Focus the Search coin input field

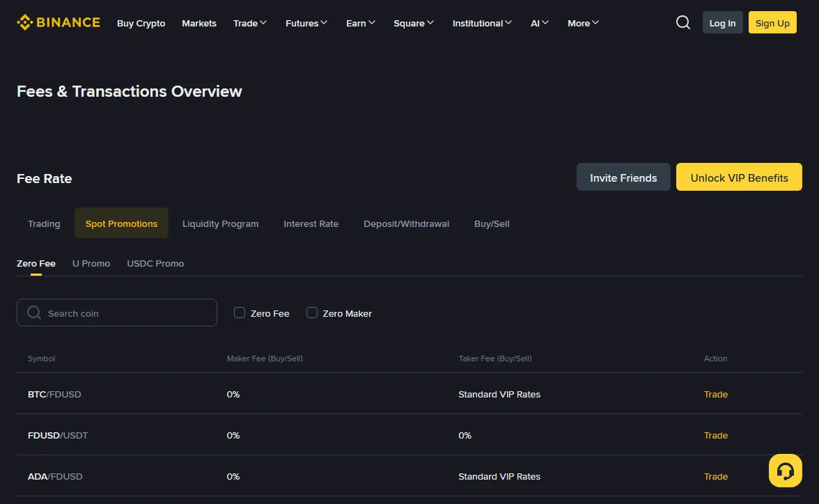click(117, 313)
